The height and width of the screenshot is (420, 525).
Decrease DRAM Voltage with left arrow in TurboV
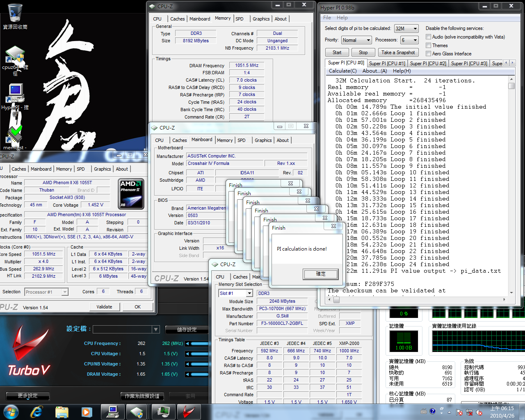187,374
